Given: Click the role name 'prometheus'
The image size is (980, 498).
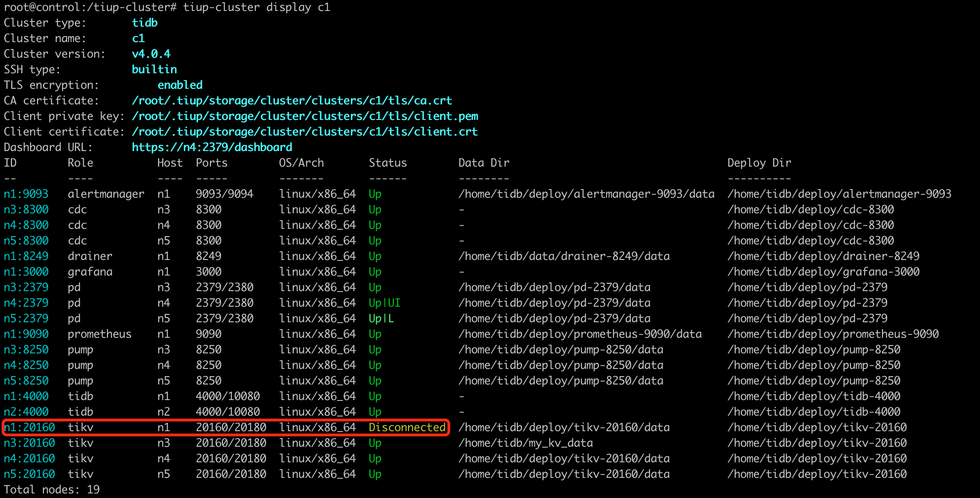Looking at the screenshot, I should click(100, 334).
